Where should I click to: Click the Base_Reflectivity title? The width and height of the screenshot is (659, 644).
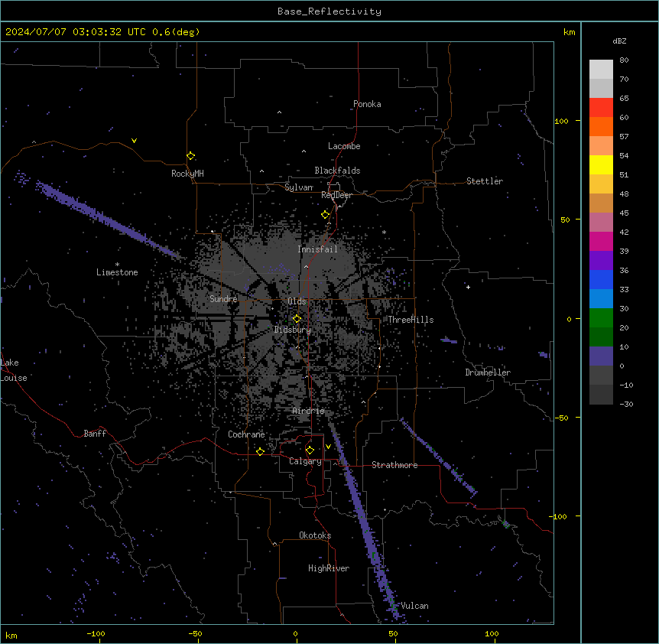(329, 11)
